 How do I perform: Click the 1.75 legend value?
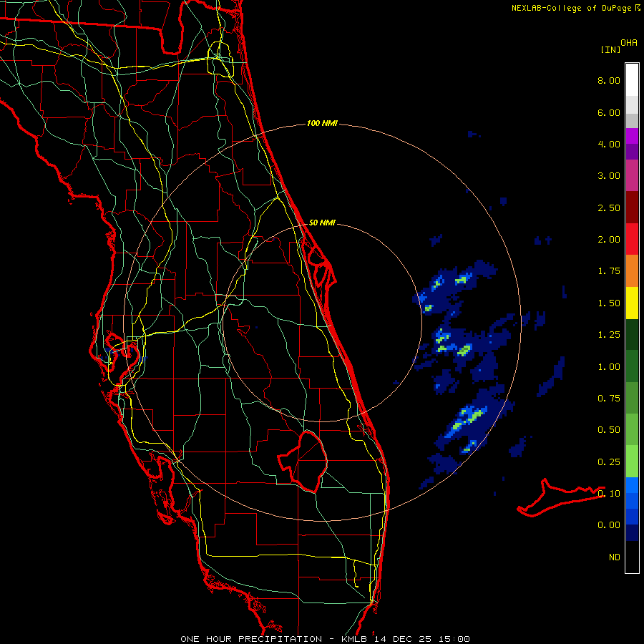(x=609, y=271)
